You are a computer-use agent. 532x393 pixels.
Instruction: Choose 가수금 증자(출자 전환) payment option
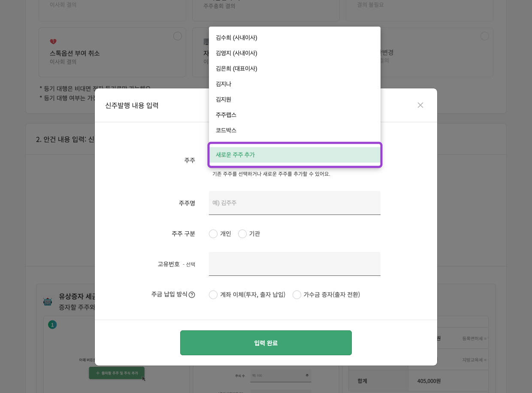click(x=297, y=295)
